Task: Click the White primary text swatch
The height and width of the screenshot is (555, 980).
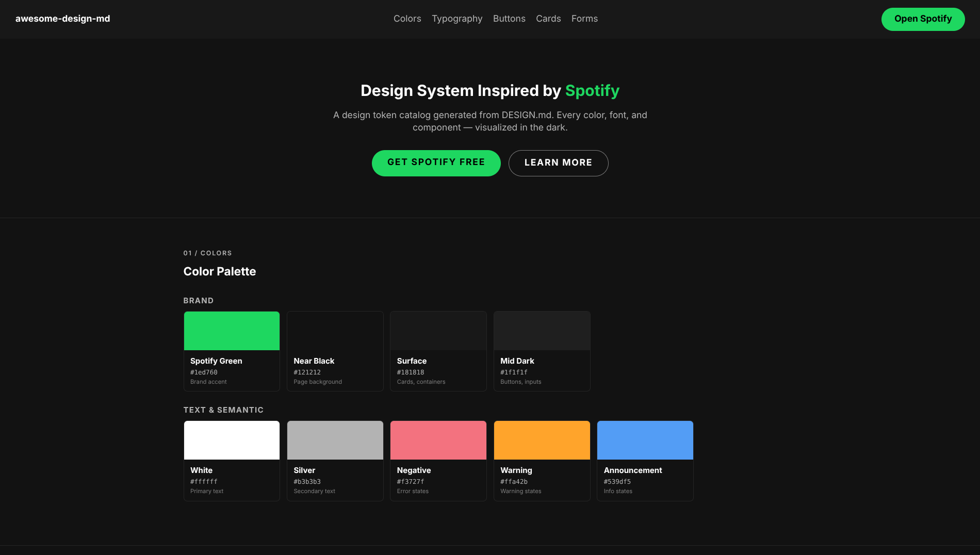Action: point(232,440)
